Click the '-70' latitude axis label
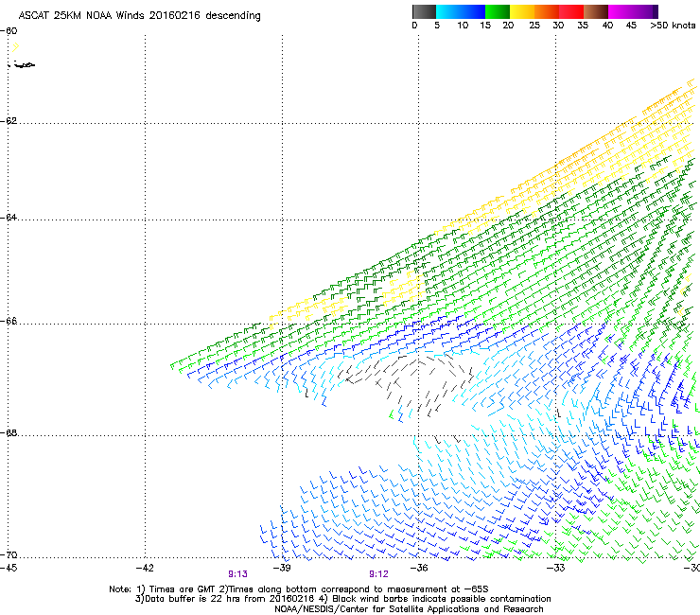Viewport: 700px width, 615px height. click(x=9, y=555)
